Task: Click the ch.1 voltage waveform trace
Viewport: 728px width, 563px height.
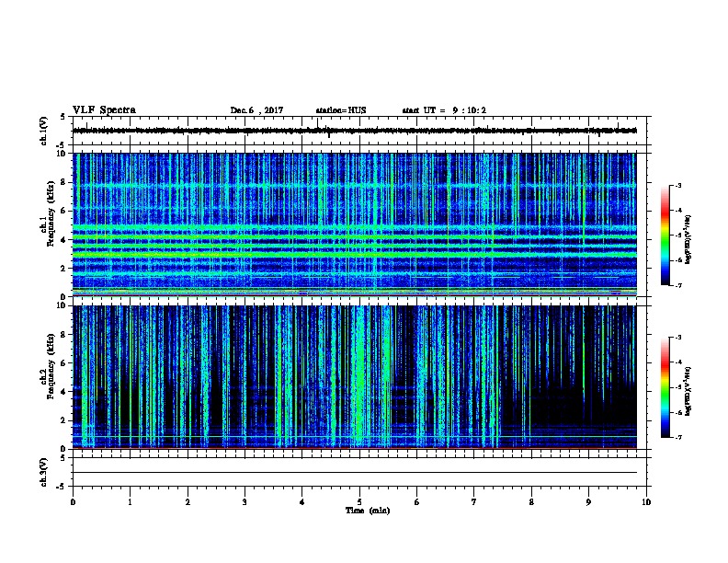Action: click(355, 131)
